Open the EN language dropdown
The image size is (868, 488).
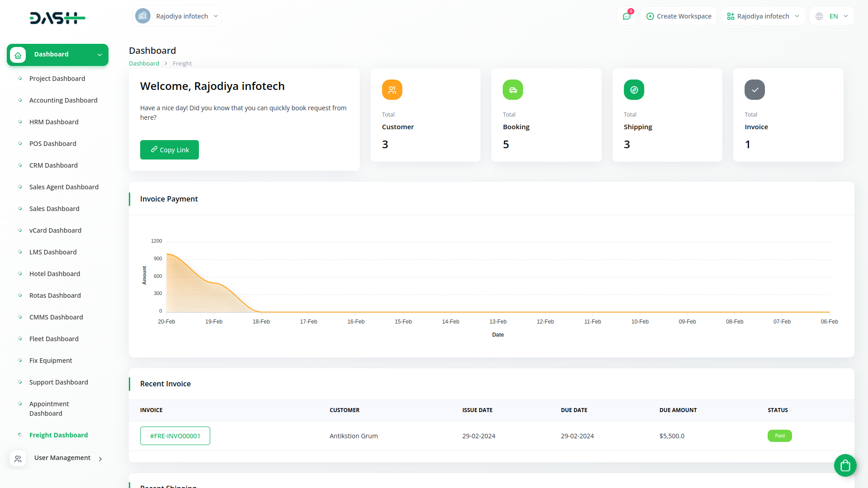832,16
